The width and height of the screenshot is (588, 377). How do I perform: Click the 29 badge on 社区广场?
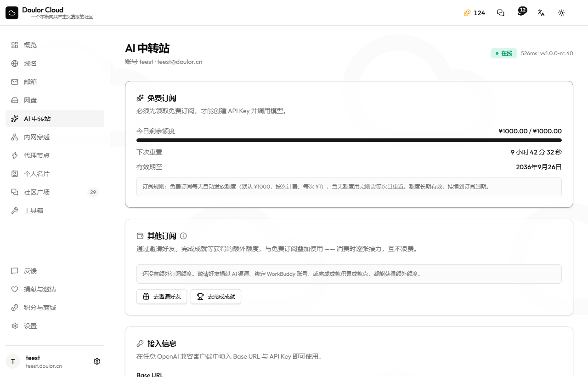[93, 192]
